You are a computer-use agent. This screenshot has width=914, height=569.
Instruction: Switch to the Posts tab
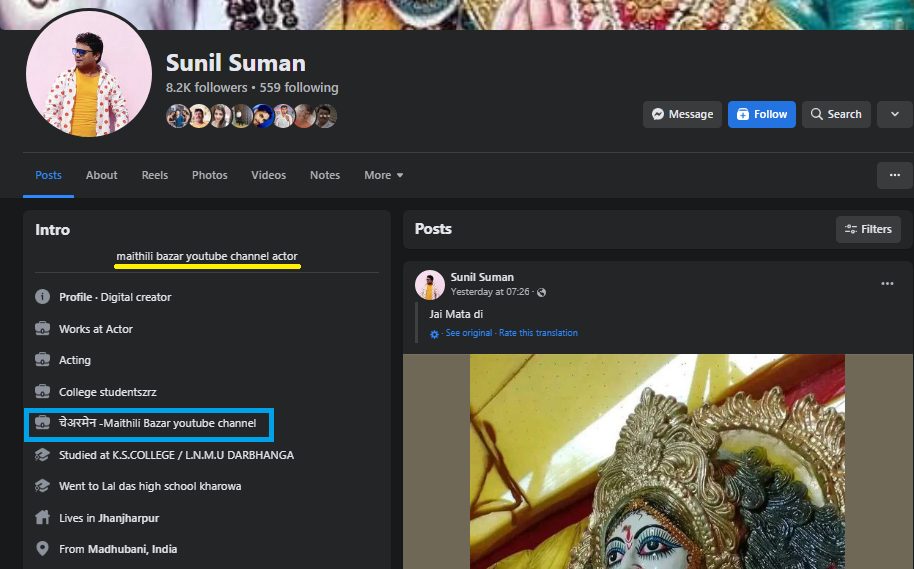[48, 175]
